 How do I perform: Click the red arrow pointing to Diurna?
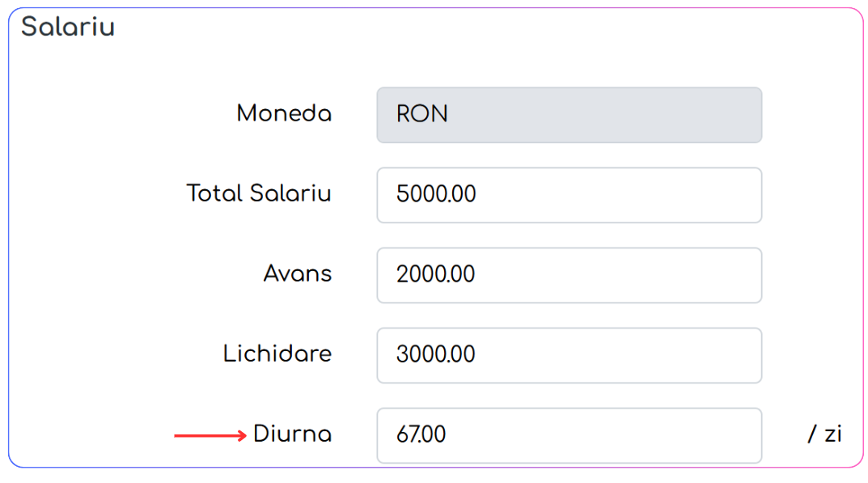[210, 436]
